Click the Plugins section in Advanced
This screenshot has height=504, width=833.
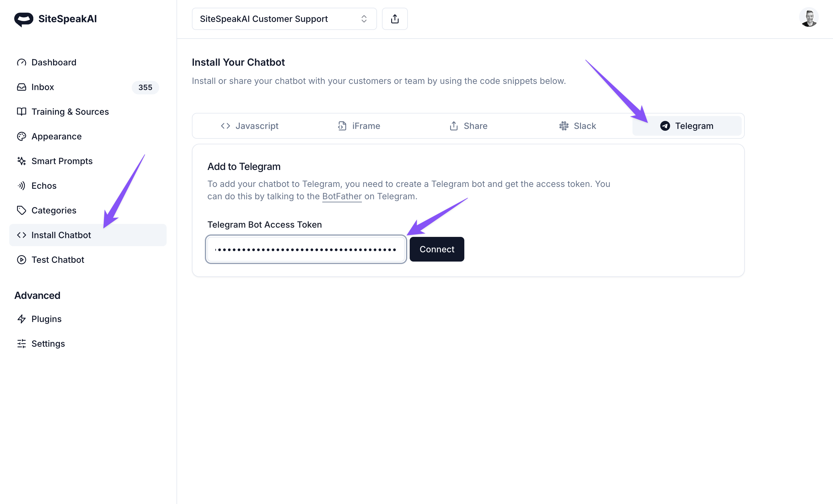(46, 318)
